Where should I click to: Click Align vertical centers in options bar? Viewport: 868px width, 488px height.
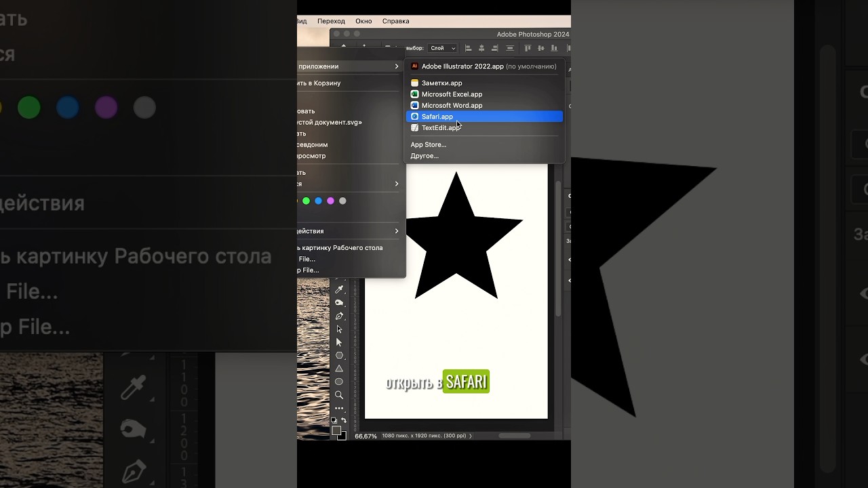point(541,48)
